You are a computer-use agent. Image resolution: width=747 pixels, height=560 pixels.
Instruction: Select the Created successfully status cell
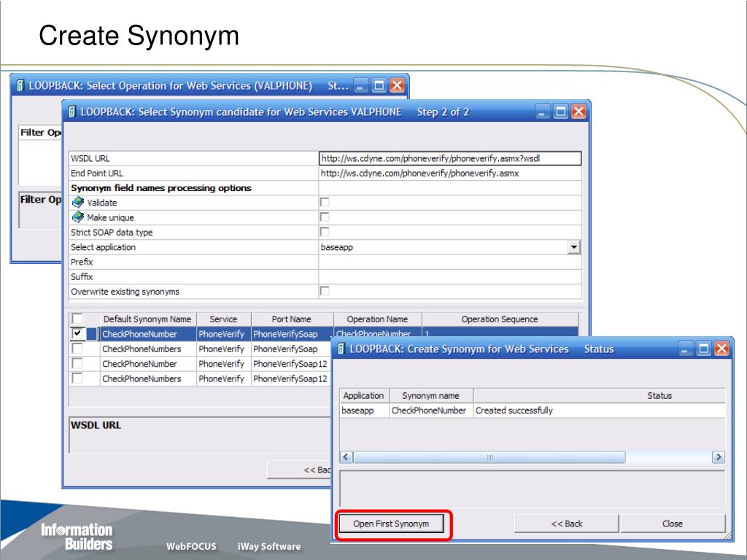tap(600, 411)
